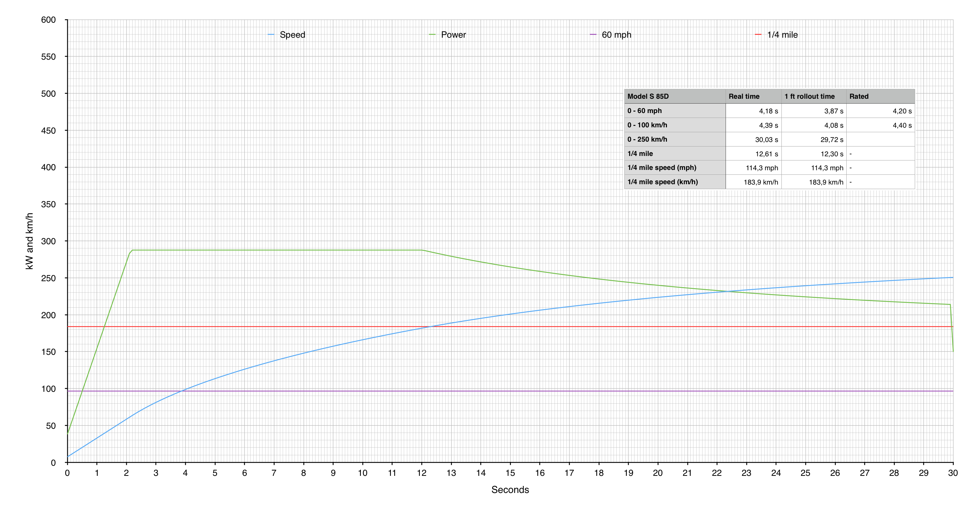Click the 60 mph legend entry

[x=616, y=35]
